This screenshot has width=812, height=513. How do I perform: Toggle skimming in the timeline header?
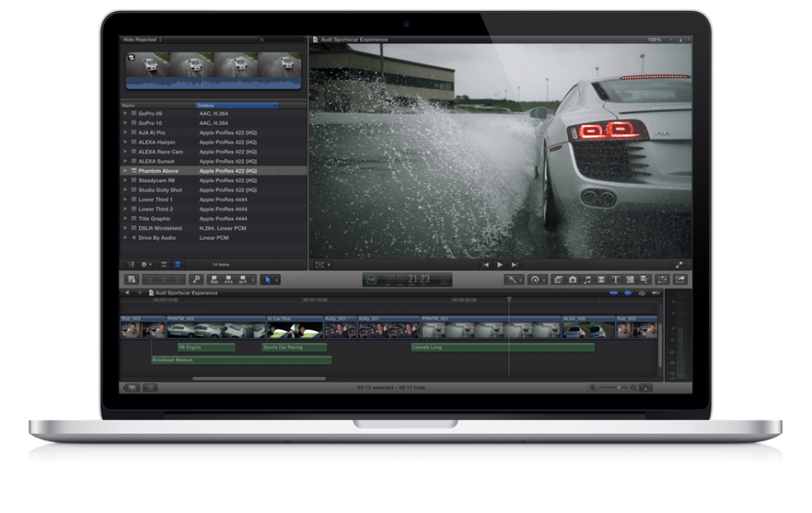pos(614,293)
